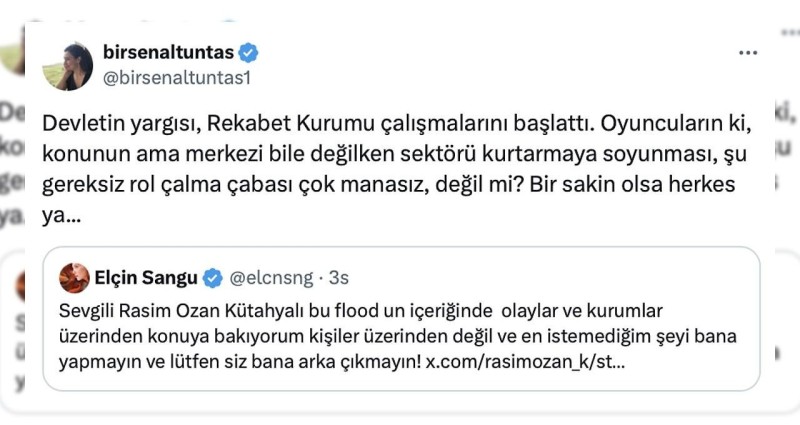Click Elçin Sangu's small profile avatar
Viewport: 800px width, 425px height.
pos(74,278)
